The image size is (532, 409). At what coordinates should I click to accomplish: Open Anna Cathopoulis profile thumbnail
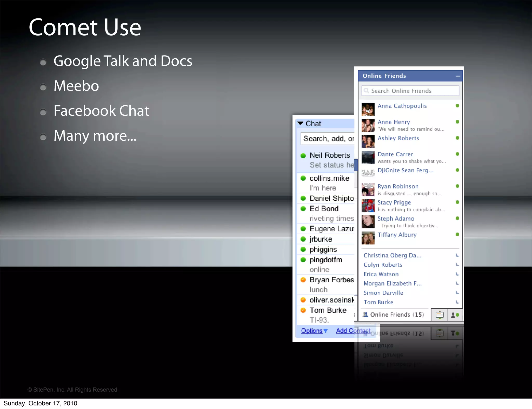(x=368, y=109)
